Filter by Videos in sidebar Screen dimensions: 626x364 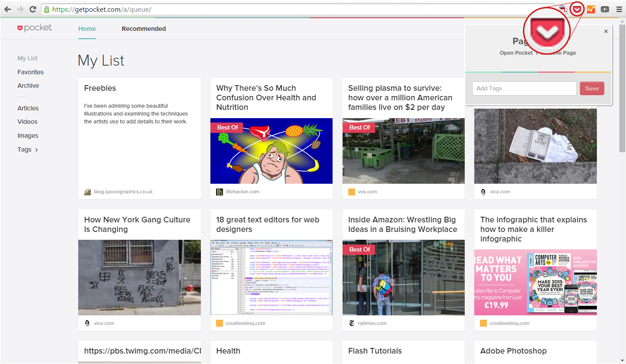[27, 122]
